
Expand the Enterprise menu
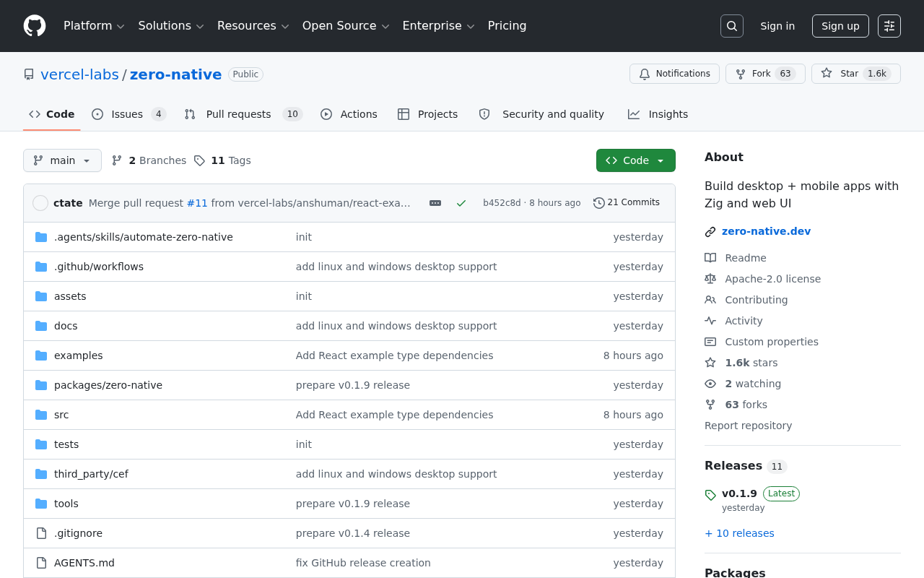438,26
